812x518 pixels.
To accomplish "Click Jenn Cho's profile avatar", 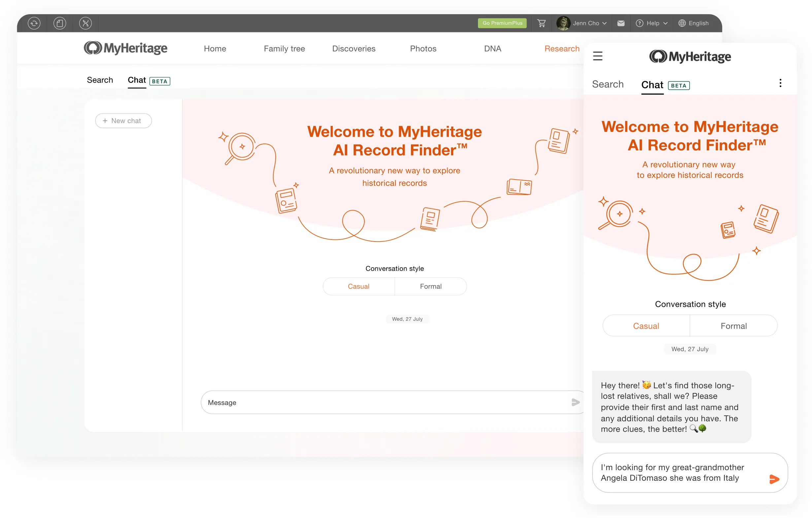I will pyautogui.click(x=563, y=23).
